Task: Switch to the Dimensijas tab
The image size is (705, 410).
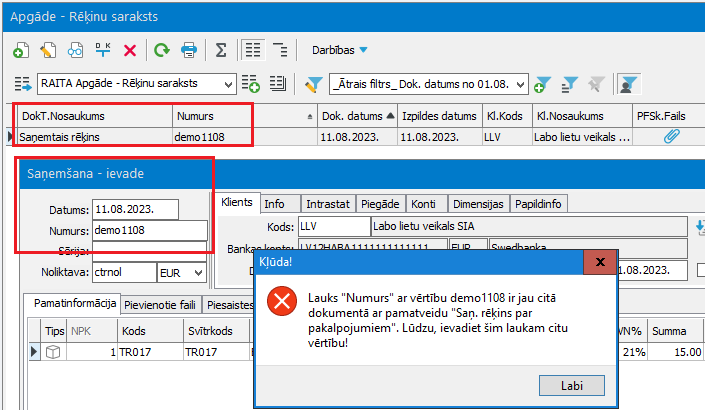Action: point(478,204)
